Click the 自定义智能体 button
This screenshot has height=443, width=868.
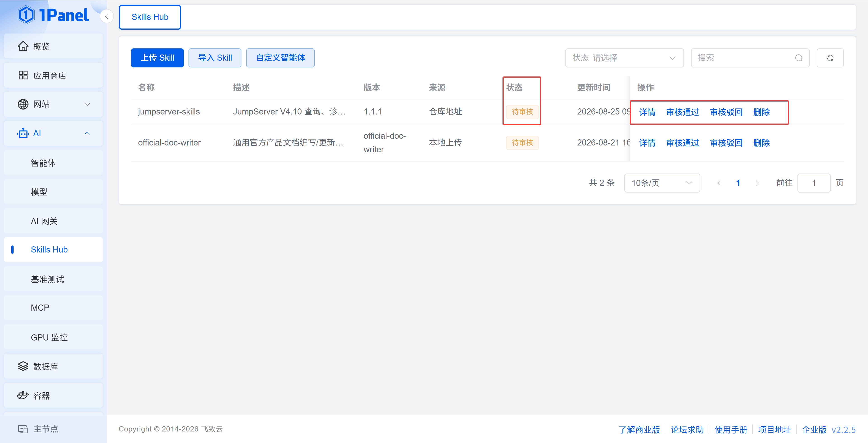tap(280, 58)
